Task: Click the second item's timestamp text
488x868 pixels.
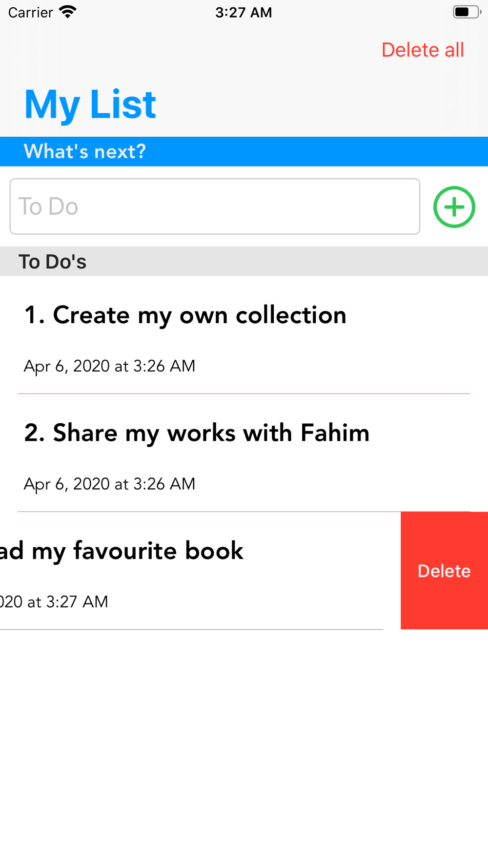Action: coord(110,484)
